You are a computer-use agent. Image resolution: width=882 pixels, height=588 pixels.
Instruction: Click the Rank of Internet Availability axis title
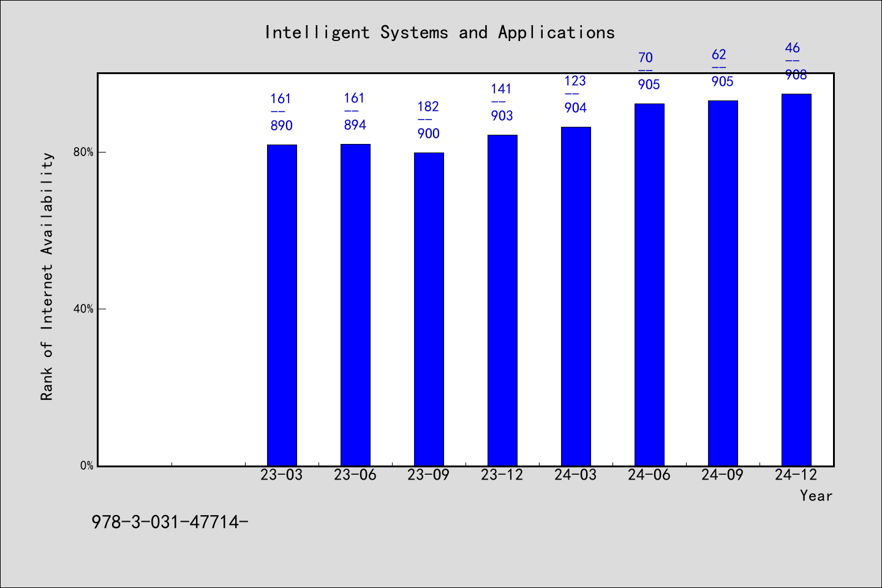click(x=47, y=276)
